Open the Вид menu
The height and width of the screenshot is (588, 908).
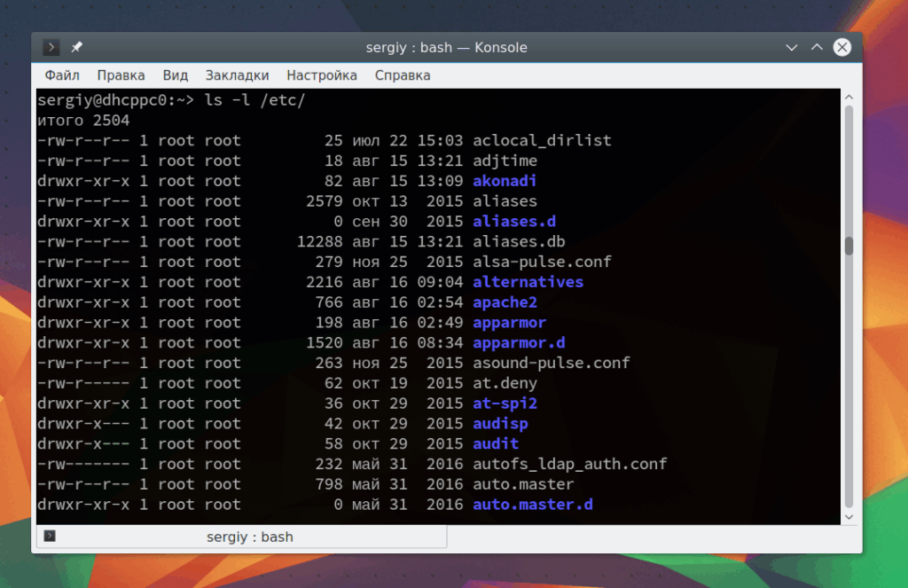(175, 75)
